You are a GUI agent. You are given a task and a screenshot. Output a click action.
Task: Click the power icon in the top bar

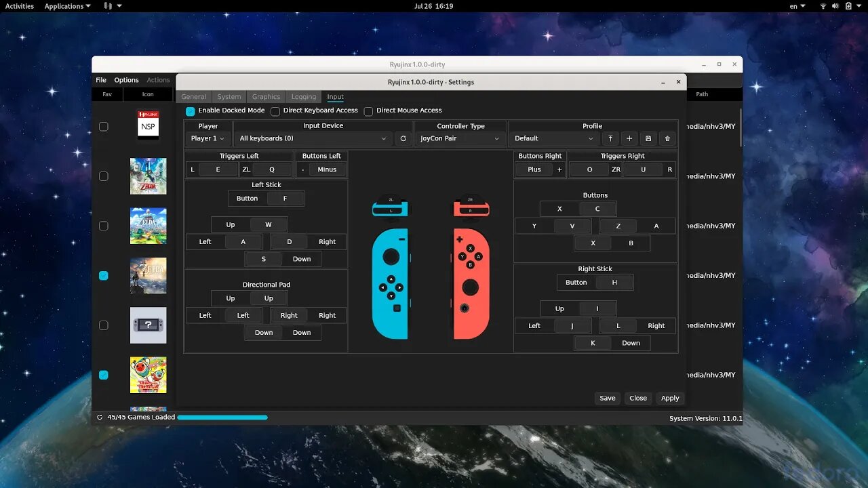[x=848, y=6]
